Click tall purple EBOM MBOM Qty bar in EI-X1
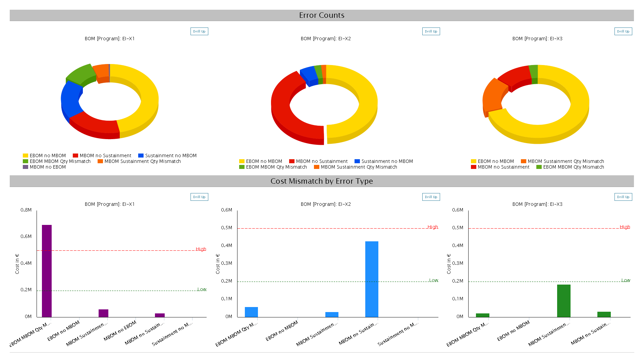The height and width of the screenshot is (362, 644). [47, 271]
